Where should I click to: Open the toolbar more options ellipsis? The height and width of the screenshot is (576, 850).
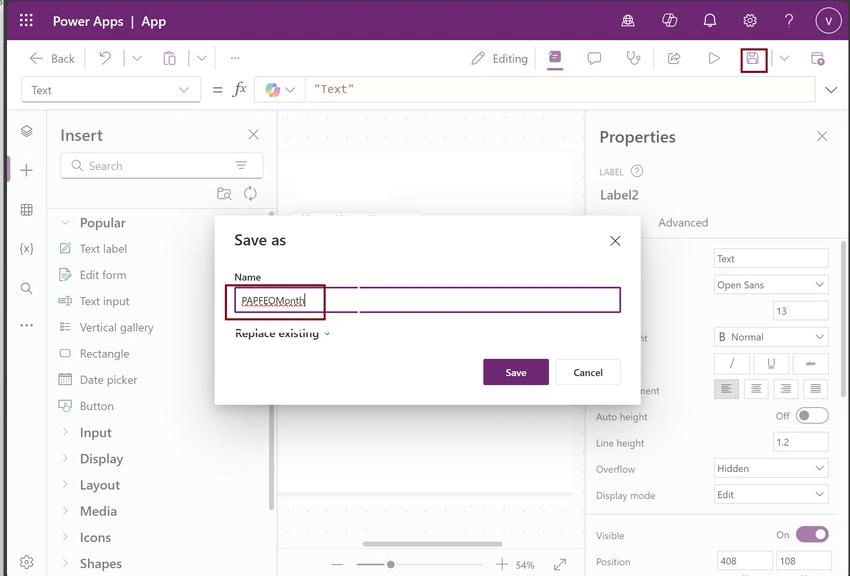(x=235, y=58)
